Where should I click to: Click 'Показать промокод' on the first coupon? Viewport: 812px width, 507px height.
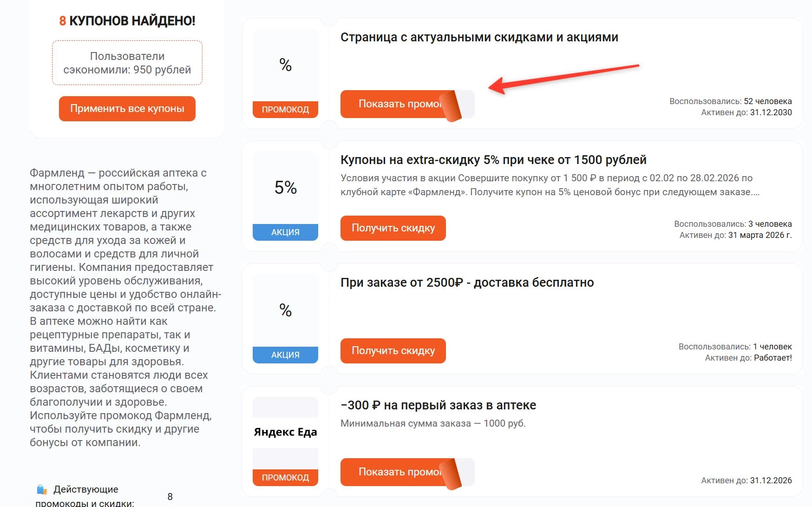[399, 104]
